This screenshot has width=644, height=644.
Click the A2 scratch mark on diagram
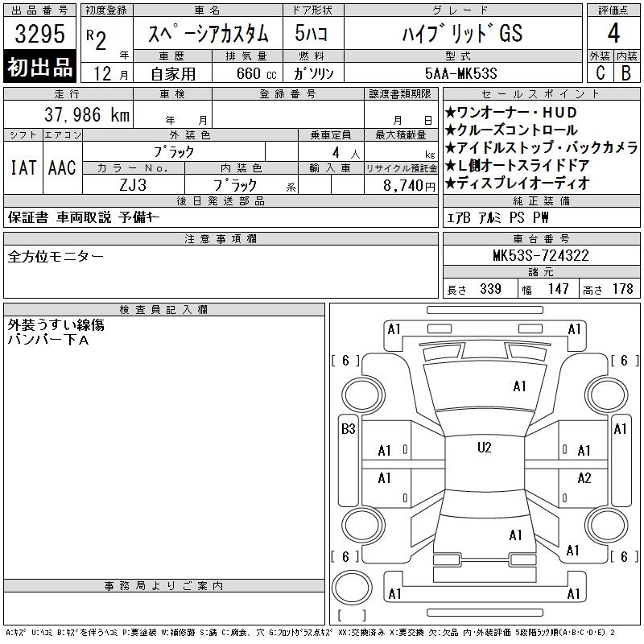[x=584, y=478]
